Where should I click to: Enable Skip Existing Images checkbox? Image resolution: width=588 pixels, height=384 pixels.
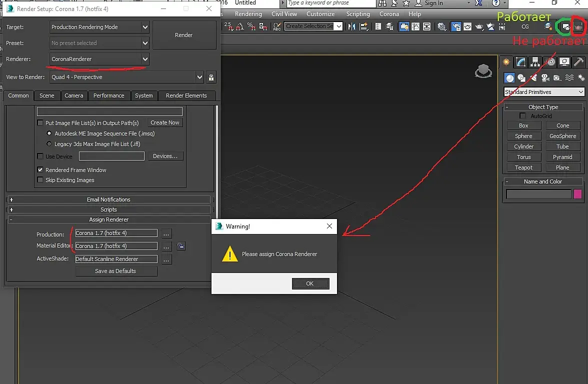tap(40, 179)
